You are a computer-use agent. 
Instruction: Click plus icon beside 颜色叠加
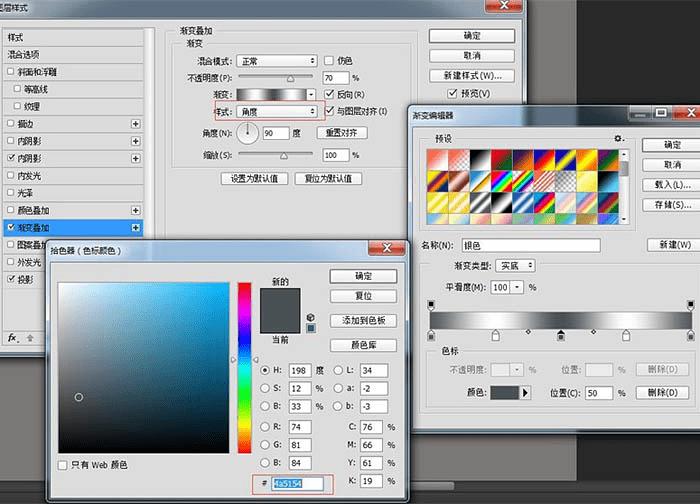click(x=136, y=210)
